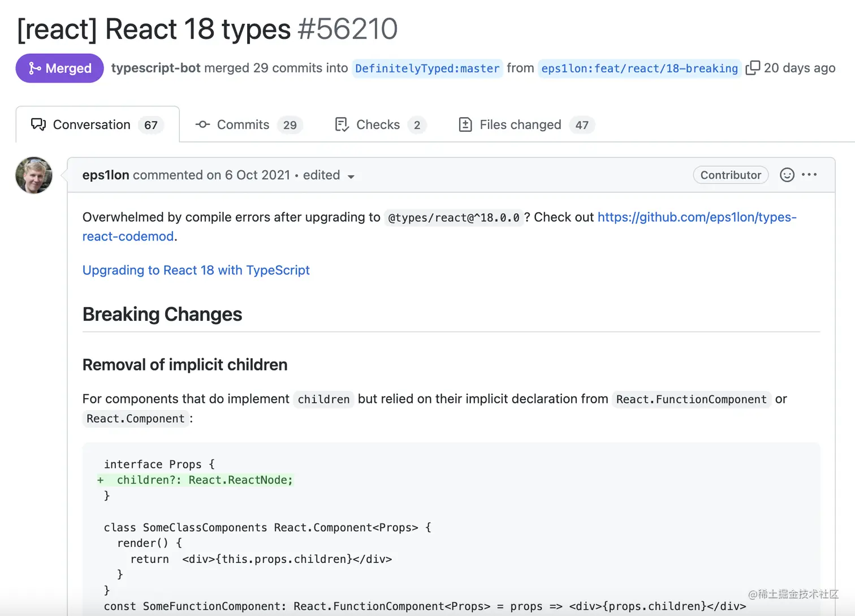
Task: Click the added 'children?: React.ReactNode;' diff line
Action: pos(195,480)
